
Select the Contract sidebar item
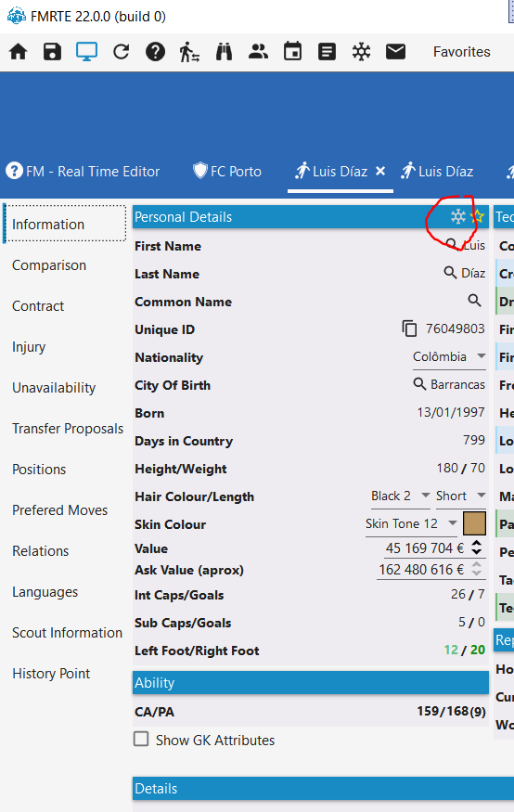(x=38, y=306)
